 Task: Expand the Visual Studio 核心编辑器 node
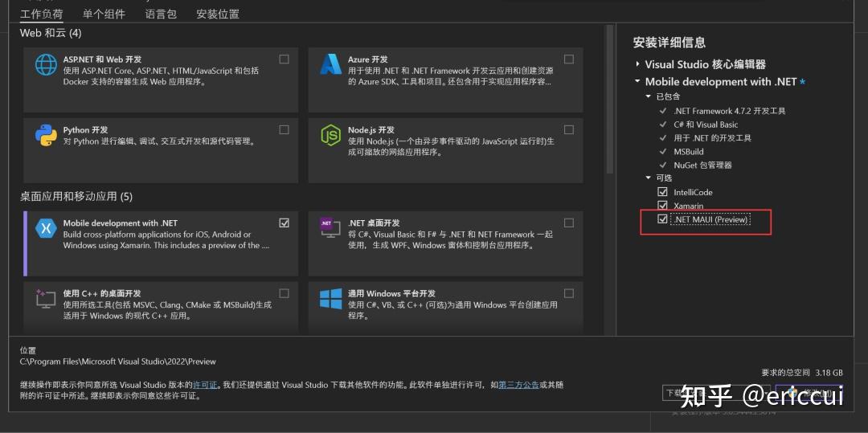point(637,64)
